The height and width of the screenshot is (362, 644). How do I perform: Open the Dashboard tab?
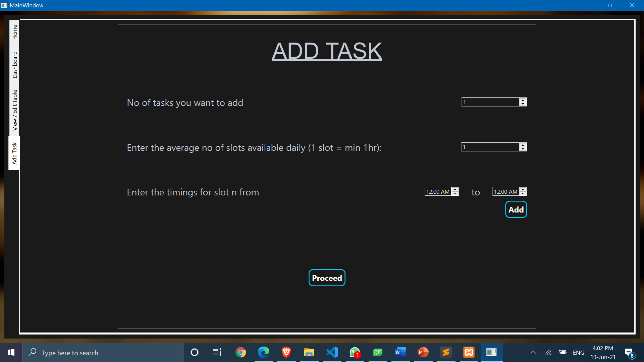[x=15, y=65]
